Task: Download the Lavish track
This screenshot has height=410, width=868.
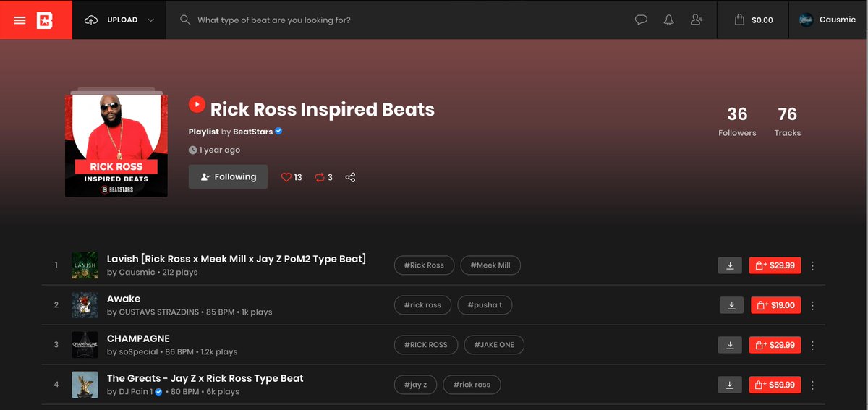Action: (x=730, y=265)
